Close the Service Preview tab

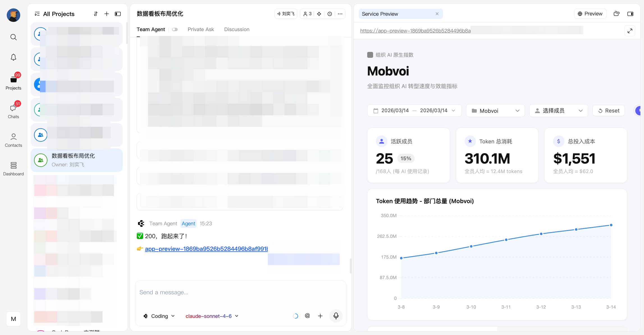[437, 14]
